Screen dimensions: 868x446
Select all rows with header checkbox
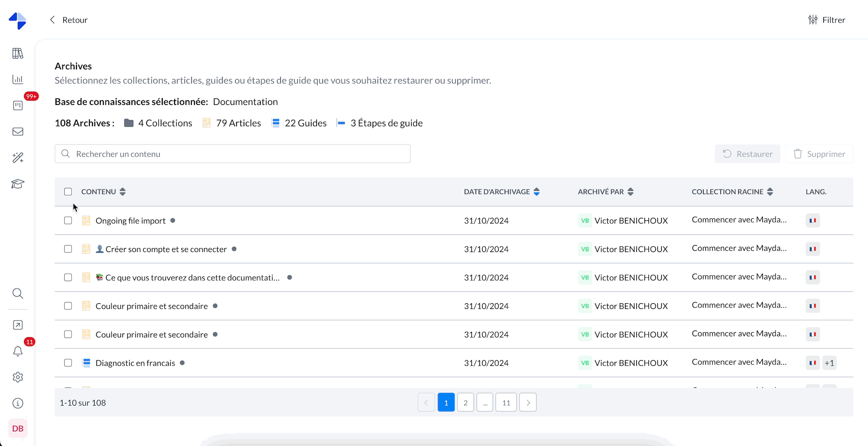click(x=68, y=192)
